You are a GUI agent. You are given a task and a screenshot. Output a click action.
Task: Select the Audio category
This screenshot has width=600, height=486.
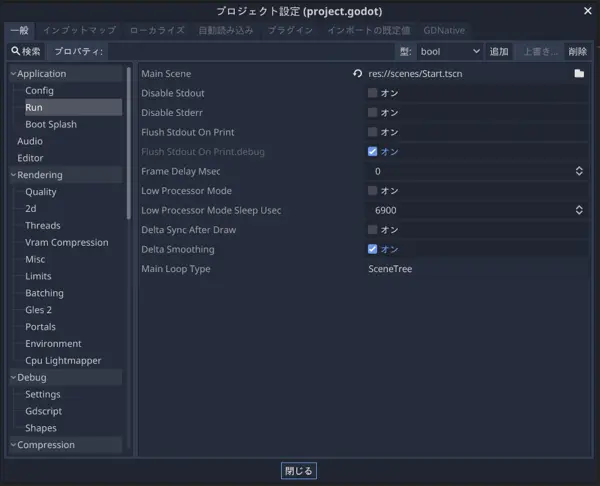(30, 141)
